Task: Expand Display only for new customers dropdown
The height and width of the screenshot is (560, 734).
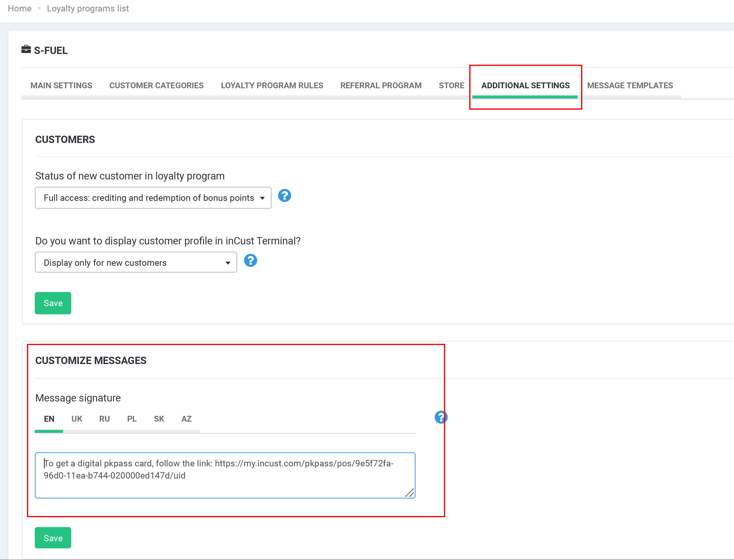Action: (x=136, y=263)
